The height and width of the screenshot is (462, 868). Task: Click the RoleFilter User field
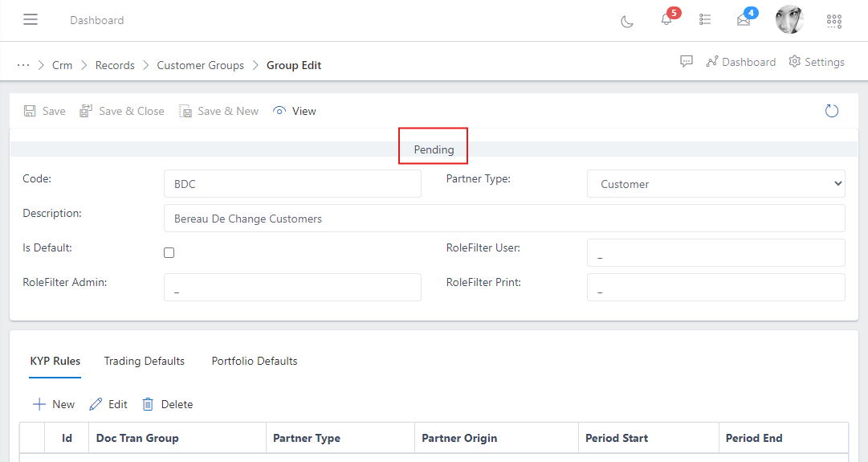[715, 252]
